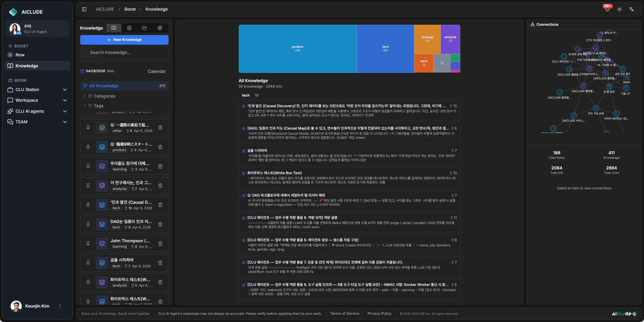Click the calendar icon beside 04/29/2026
The image size is (644, 322).
coord(82,71)
